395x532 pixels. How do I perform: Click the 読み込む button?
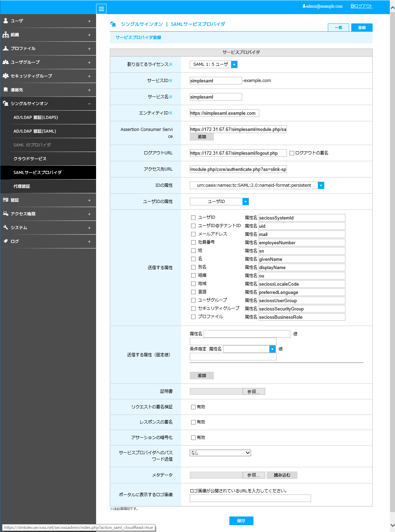click(x=282, y=475)
